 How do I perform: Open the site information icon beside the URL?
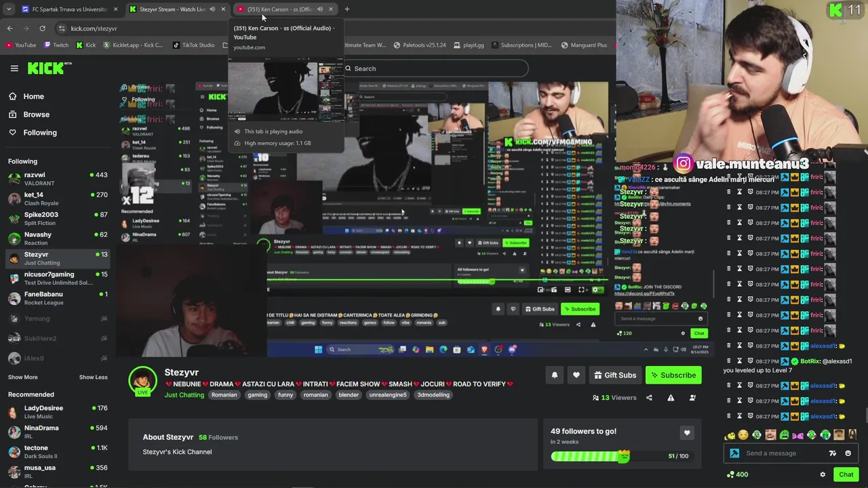click(x=62, y=28)
